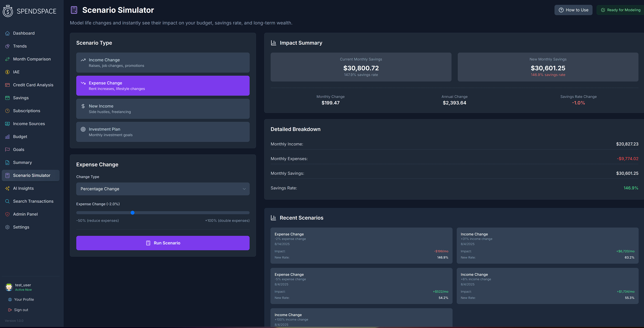The image size is (644, 328).
Task: Click the Version 1.0.0 text
Action: (14, 321)
